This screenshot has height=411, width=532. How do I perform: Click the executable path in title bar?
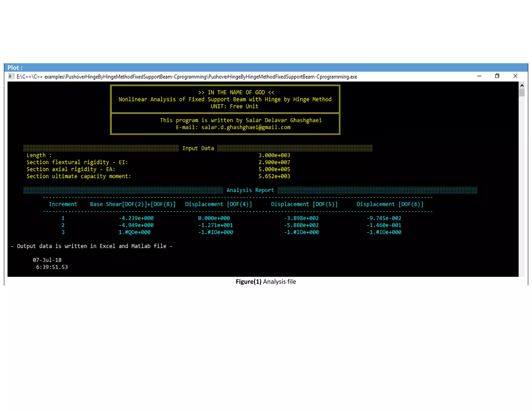point(187,77)
